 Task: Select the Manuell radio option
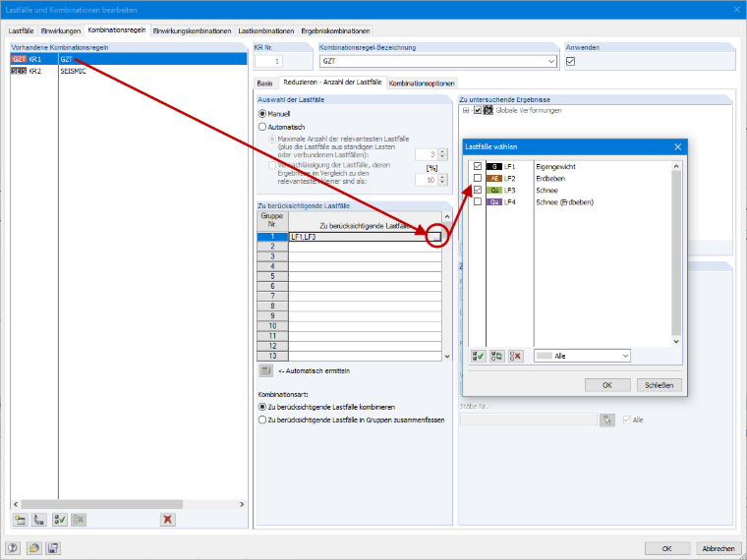(262, 114)
